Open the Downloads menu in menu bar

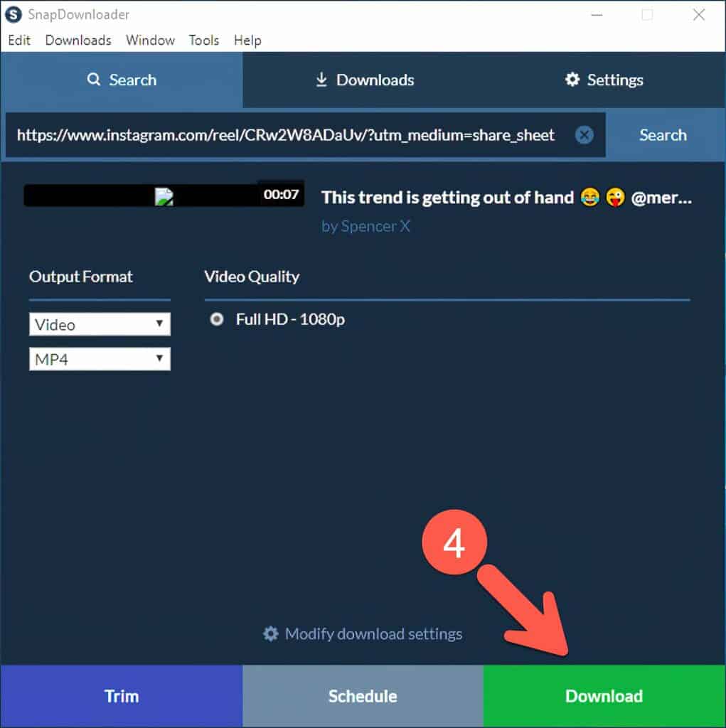click(x=78, y=41)
